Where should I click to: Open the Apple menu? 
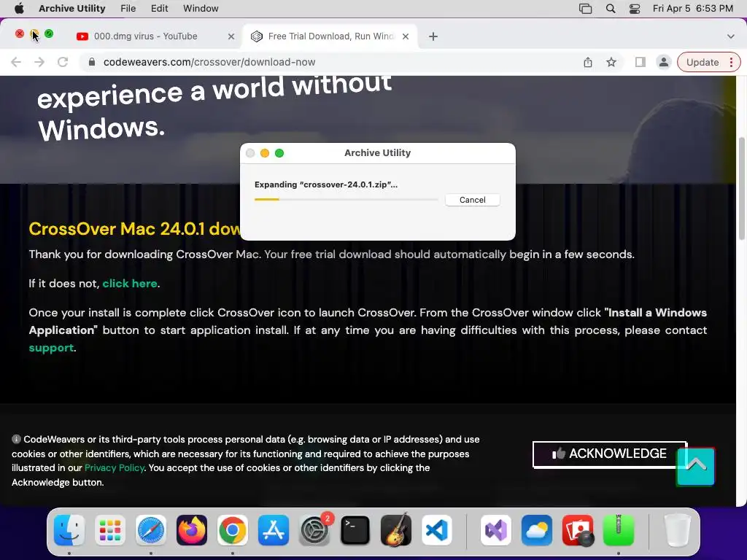(19, 8)
